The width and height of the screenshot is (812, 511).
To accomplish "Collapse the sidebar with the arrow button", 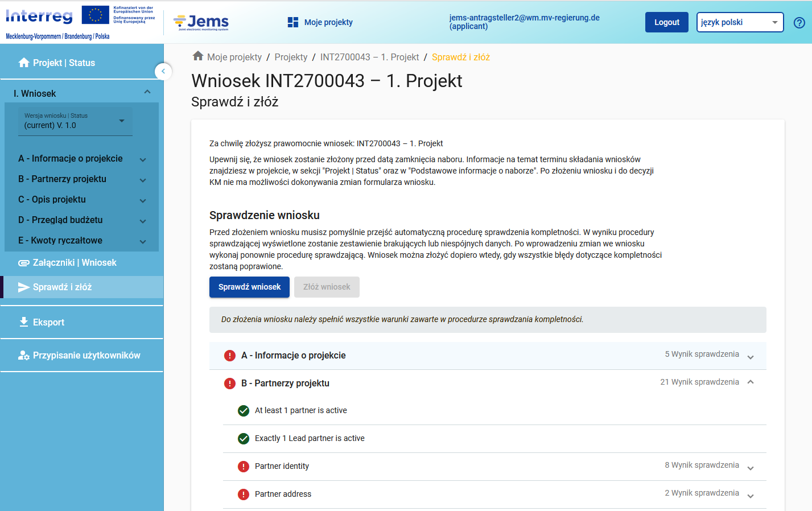I will [x=163, y=71].
